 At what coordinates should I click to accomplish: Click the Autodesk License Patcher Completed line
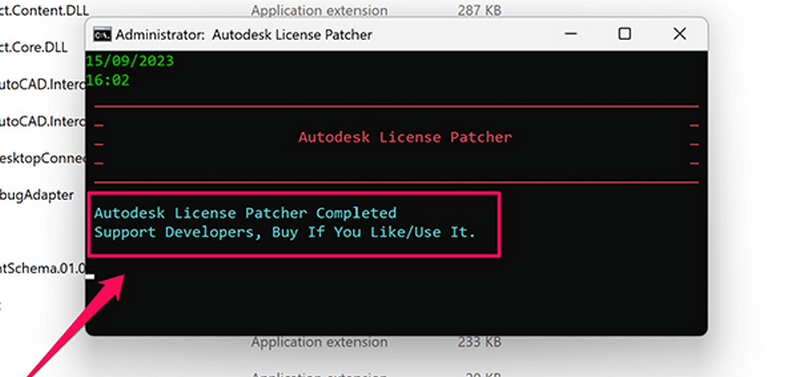(x=245, y=213)
